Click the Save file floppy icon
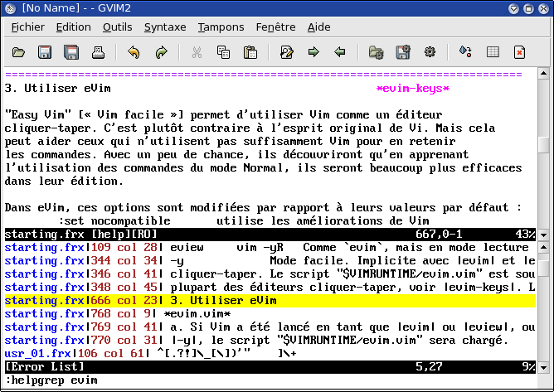The image size is (554, 392). [x=45, y=52]
